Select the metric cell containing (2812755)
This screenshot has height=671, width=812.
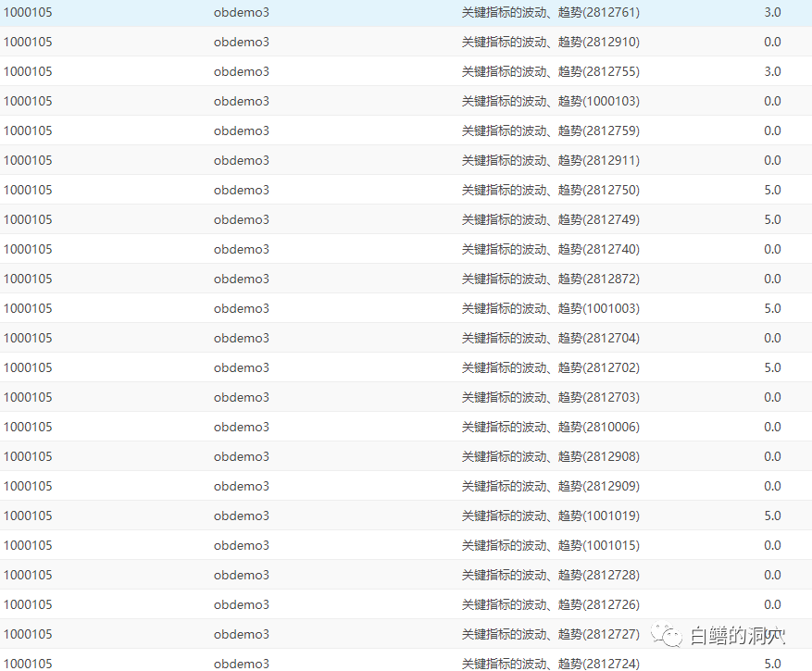pos(550,71)
